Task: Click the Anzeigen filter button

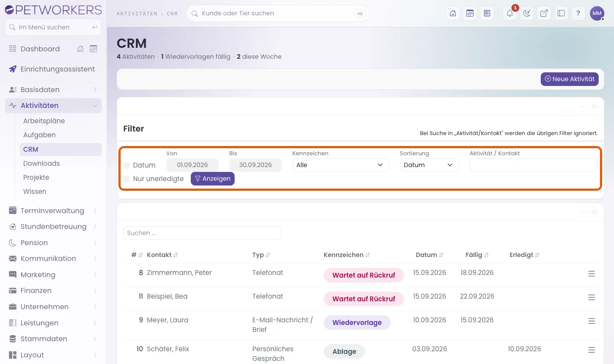Action: 213,178
